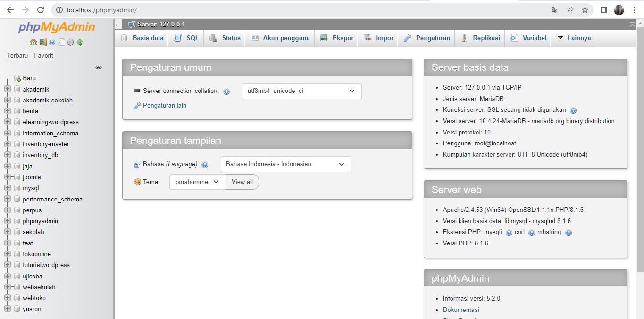
Task: Click help icon next to mysqli extension
Action: pyautogui.click(x=509, y=233)
